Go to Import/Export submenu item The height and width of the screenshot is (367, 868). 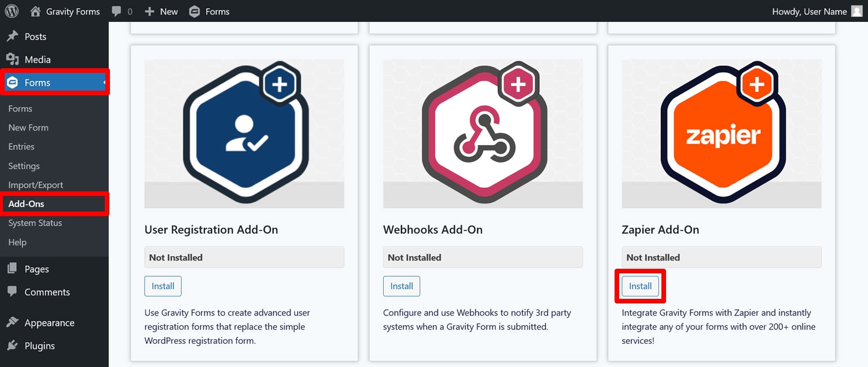(x=36, y=185)
